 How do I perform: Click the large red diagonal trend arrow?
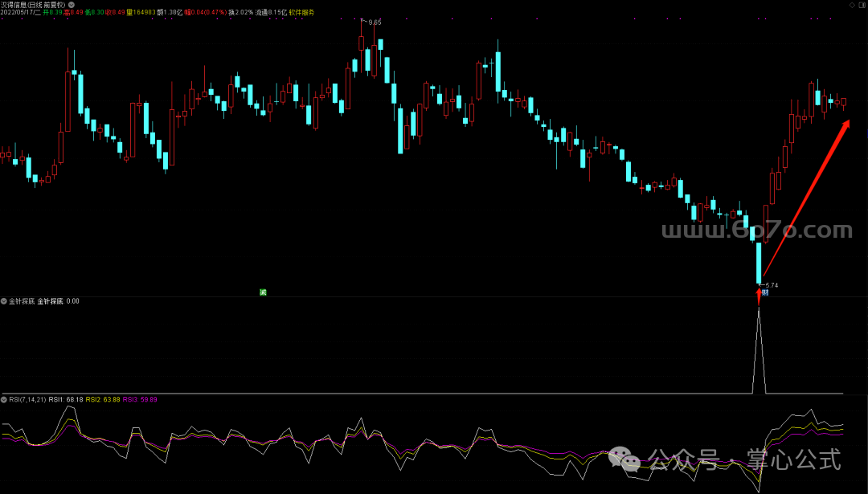point(805,196)
